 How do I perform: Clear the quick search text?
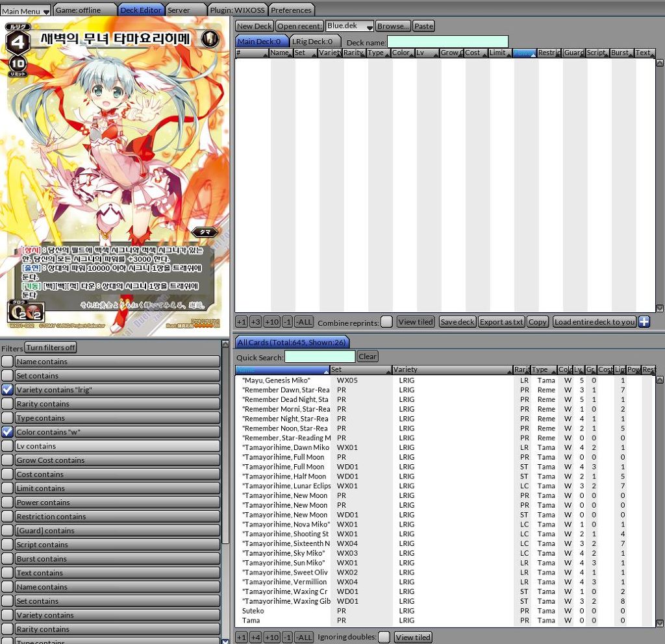(368, 356)
